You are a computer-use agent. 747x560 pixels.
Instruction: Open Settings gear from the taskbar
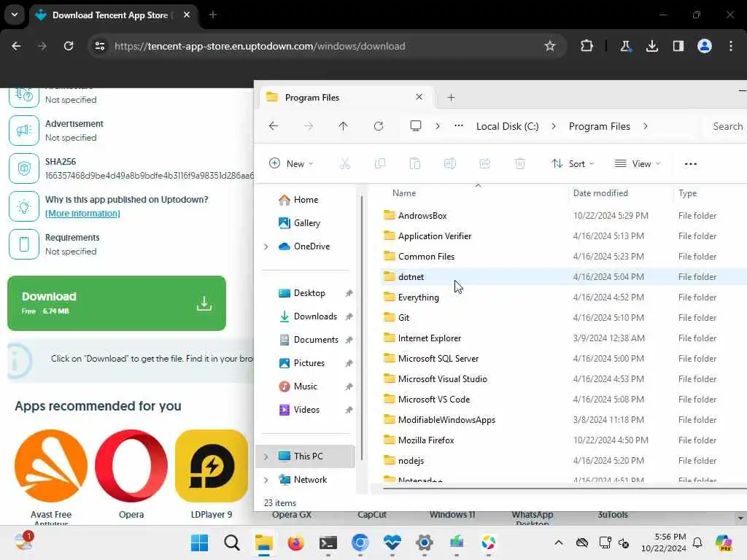pyautogui.click(x=424, y=542)
